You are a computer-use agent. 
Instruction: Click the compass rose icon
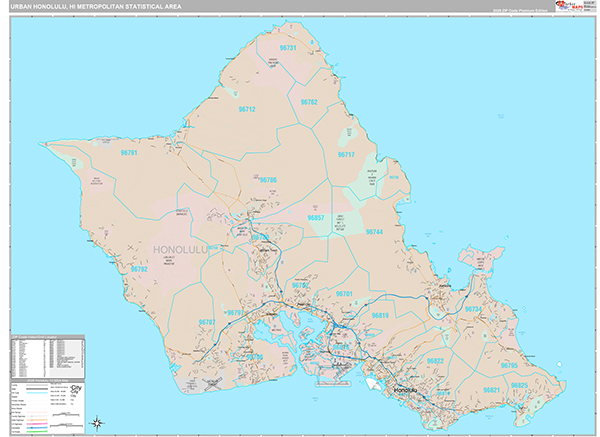coord(97,421)
